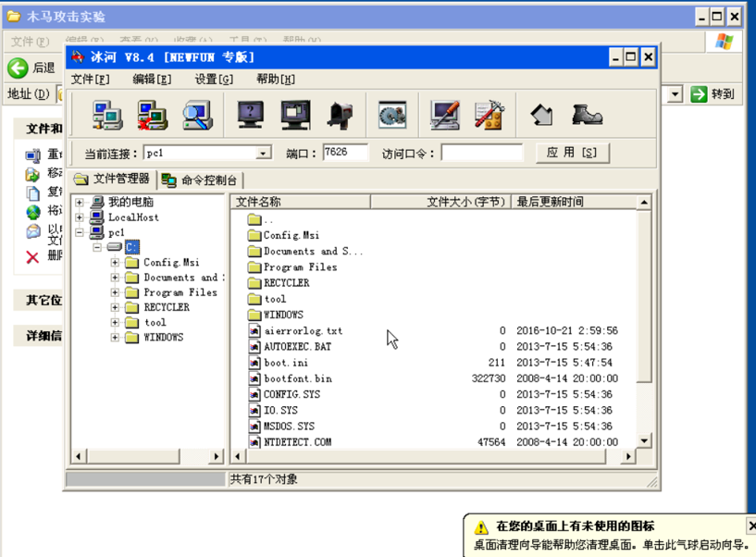Click 转到 go button in Explorer window
Viewport: 756px width, 557px height.
[x=713, y=94]
